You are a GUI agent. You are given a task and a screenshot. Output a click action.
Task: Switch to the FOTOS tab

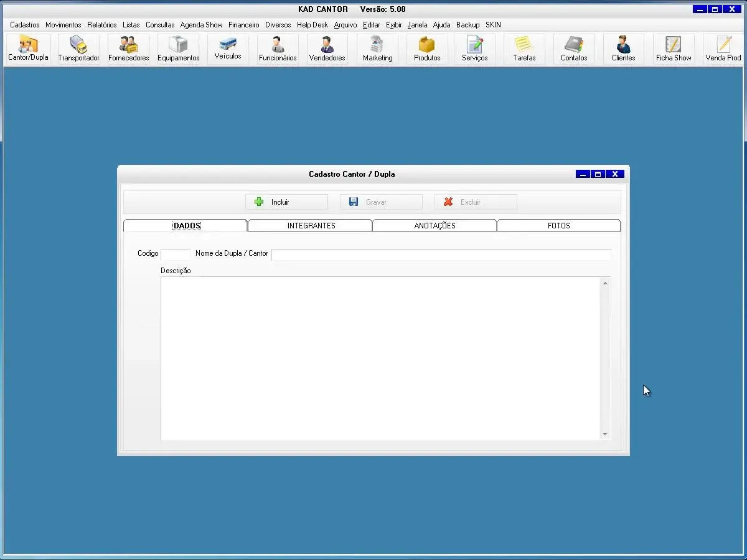pos(558,226)
